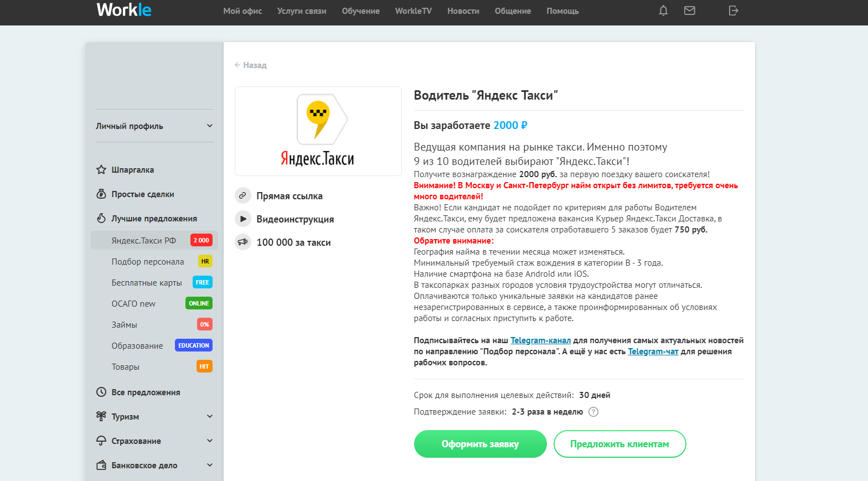The image size is (868, 481).
Task: Open the Видеоинструкция link
Action: [x=295, y=219]
